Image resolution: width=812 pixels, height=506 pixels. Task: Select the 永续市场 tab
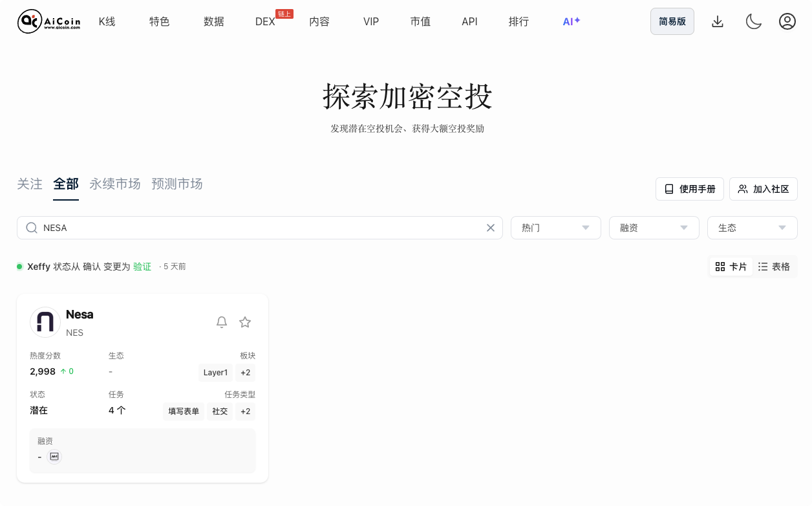(115, 184)
